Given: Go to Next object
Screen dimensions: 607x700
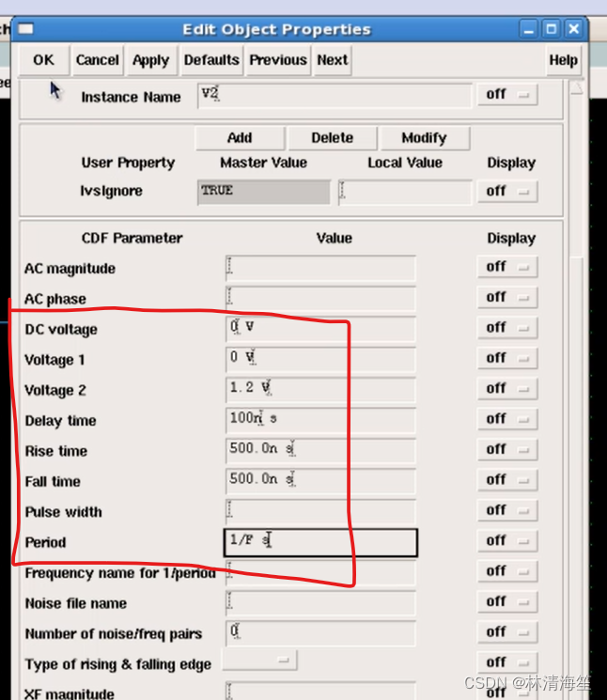Looking at the screenshot, I should point(333,60).
